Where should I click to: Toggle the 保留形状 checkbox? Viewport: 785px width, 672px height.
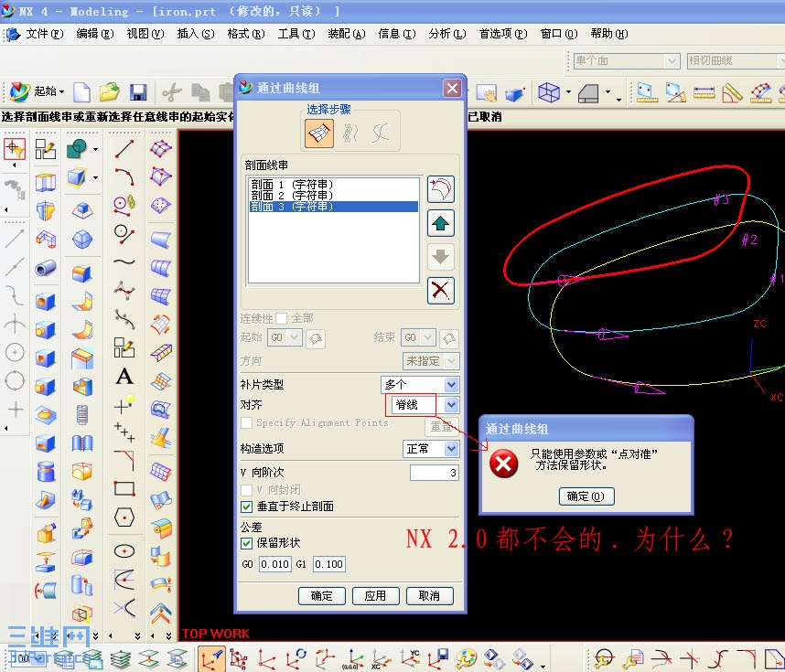tap(246, 543)
